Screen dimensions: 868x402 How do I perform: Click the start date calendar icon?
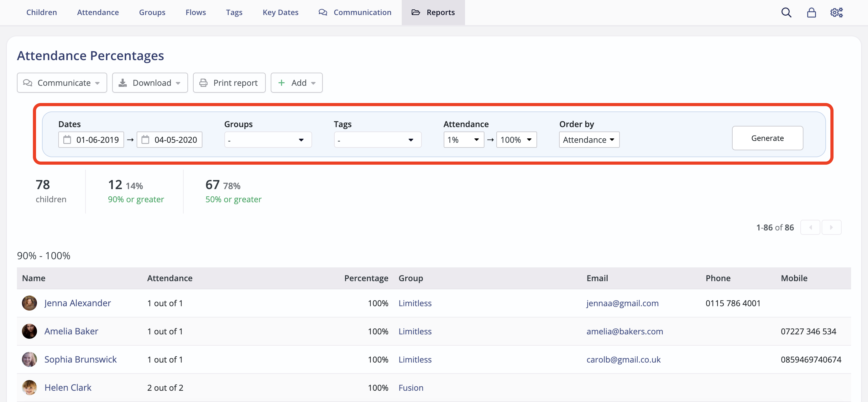(x=67, y=140)
